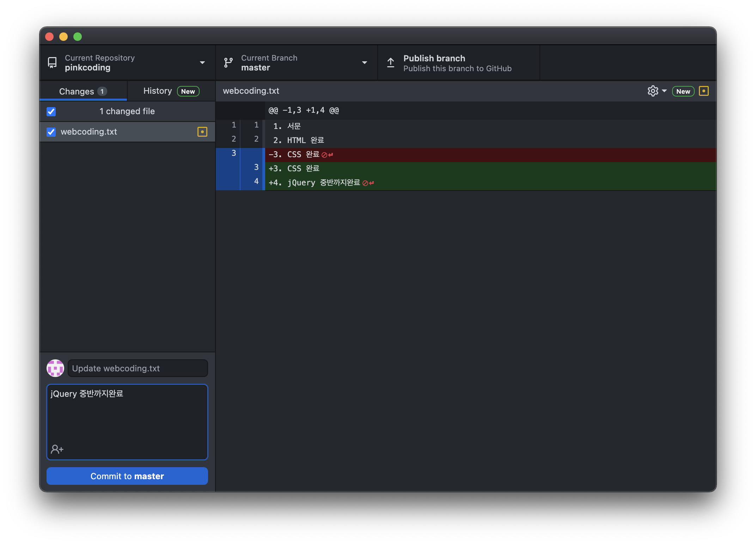Select webcoding.txt in the changes list

tap(127, 132)
